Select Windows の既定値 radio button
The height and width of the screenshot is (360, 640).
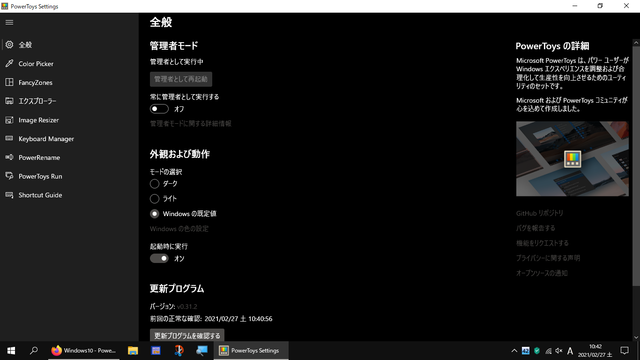click(154, 213)
